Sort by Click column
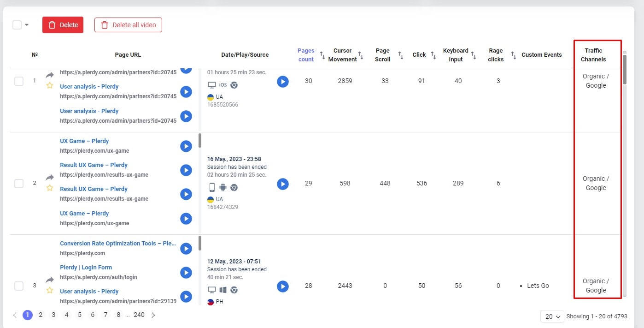This screenshot has height=328, width=644. click(x=433, y=55)
